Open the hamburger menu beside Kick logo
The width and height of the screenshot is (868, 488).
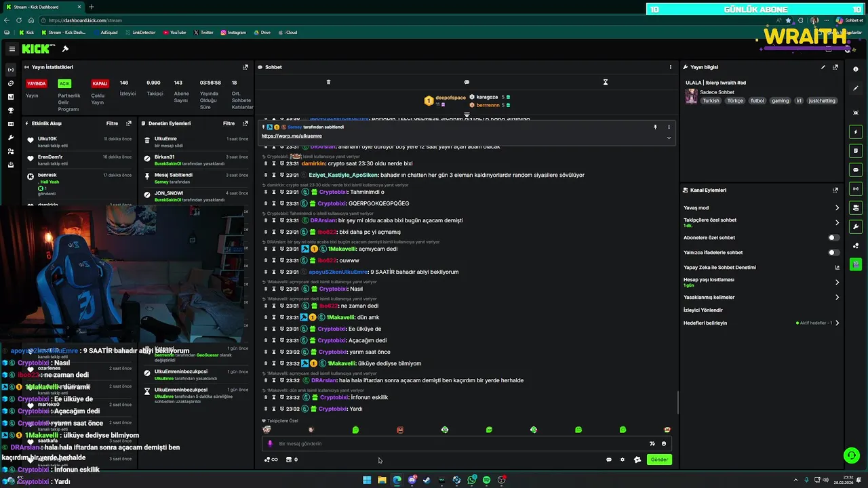(x=12, y=49)
